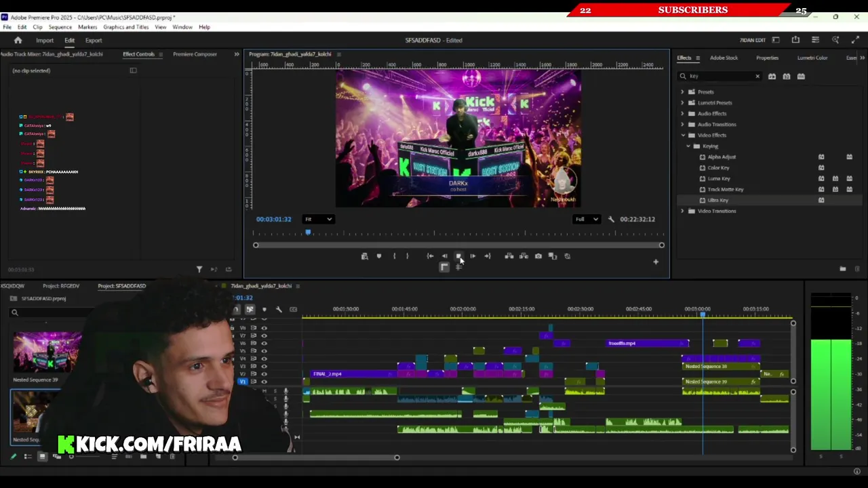The height and width of the screenshot is (488, 868).
Task: Toggle Sync Lock on track V3
Action: tap(254, 367)
